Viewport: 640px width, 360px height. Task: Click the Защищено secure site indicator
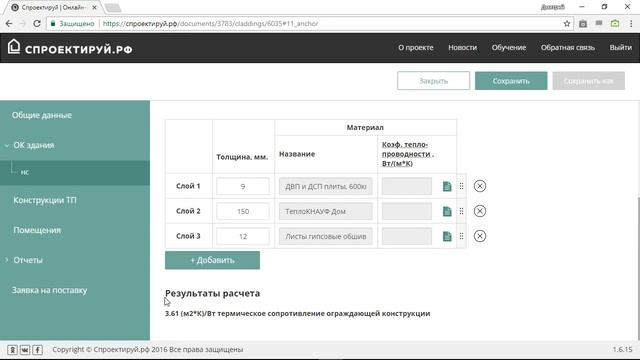point(72,24)
